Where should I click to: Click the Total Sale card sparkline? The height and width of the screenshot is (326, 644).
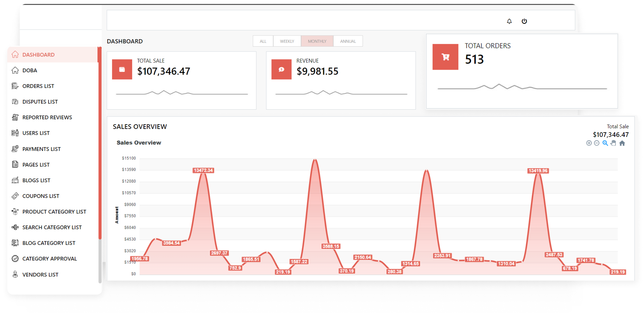182,92
